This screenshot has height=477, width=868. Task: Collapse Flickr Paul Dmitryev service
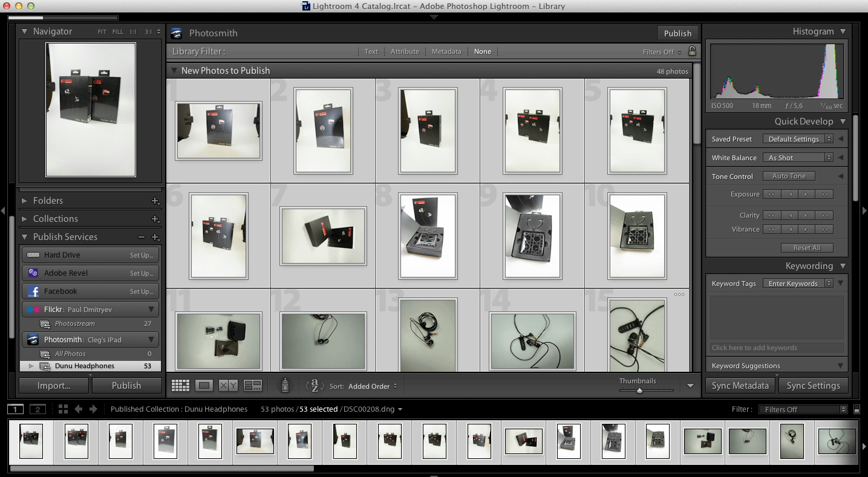point(151,310)
